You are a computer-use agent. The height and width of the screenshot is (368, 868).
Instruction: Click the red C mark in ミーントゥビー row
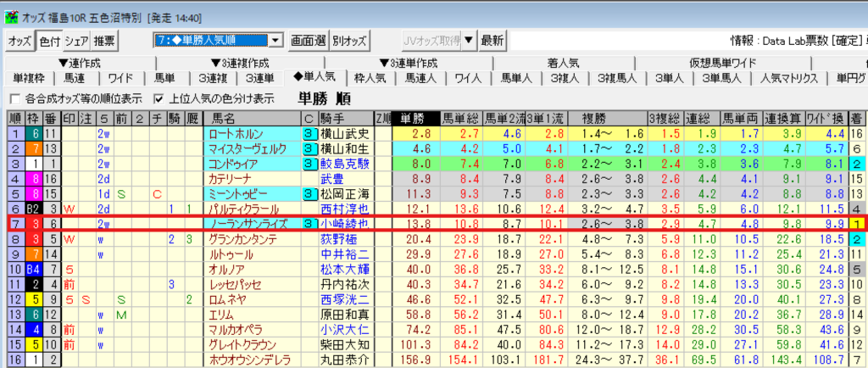coord(157,193)
